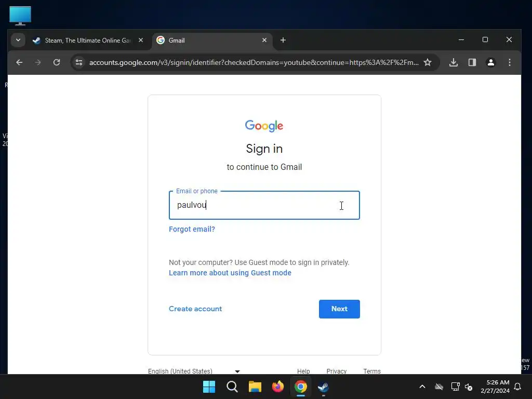Click the address bar URL
532x399 pixels.
pyautogui.click(x=254, y=62)
